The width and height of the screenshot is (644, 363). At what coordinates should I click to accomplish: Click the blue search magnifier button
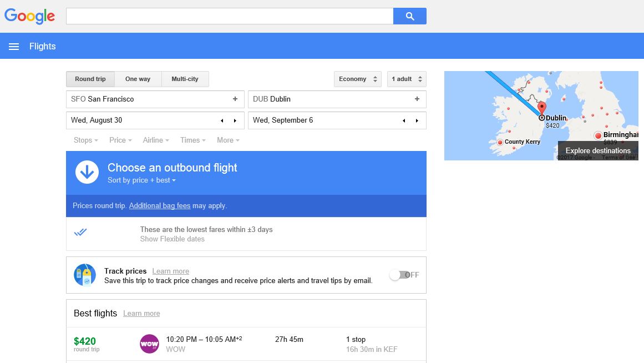pyautogui.click(x=409, y=16)
